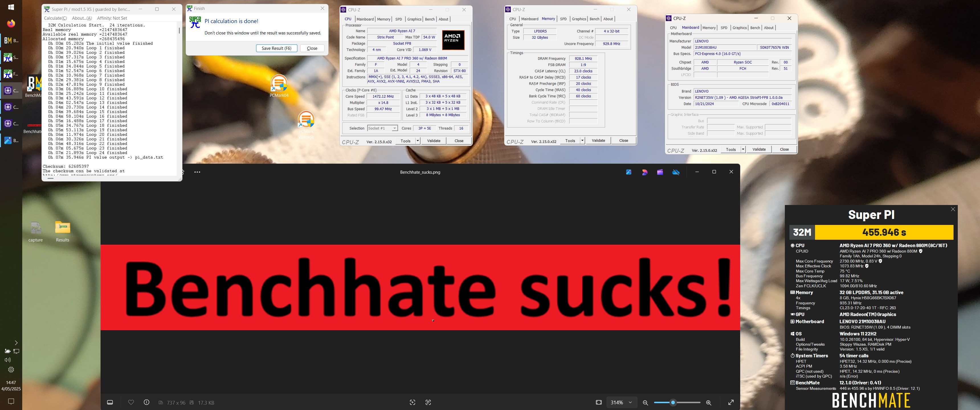Expand Tools dropdown arrow in CPU-Z Mainboard window
Viewport: 980px width, 410px height.
point(743,149)
